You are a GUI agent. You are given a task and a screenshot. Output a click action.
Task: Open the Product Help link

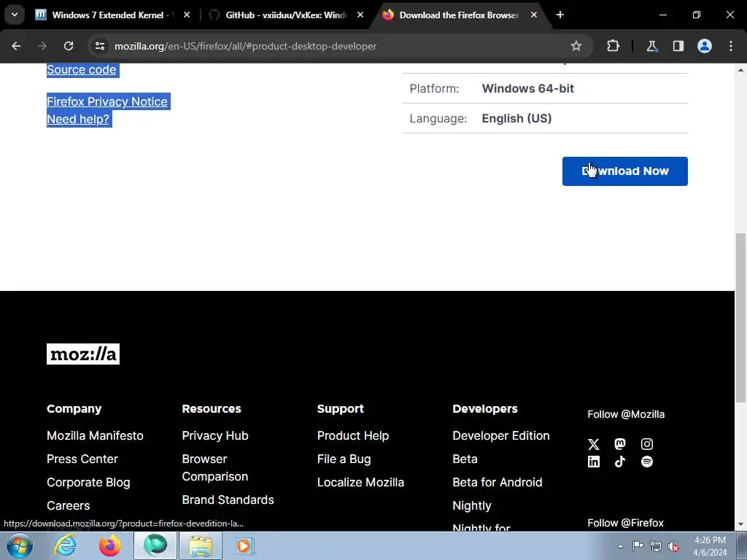point(353,436)
